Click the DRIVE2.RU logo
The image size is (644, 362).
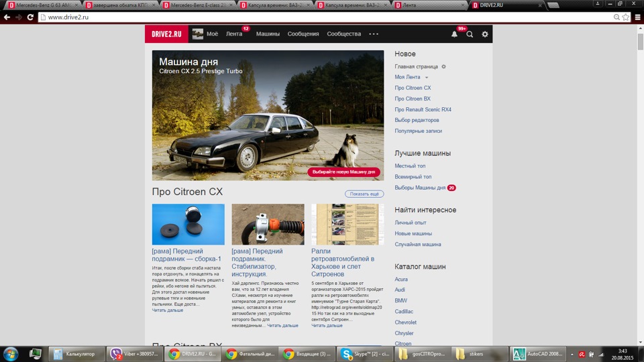[x=166, y=34]
